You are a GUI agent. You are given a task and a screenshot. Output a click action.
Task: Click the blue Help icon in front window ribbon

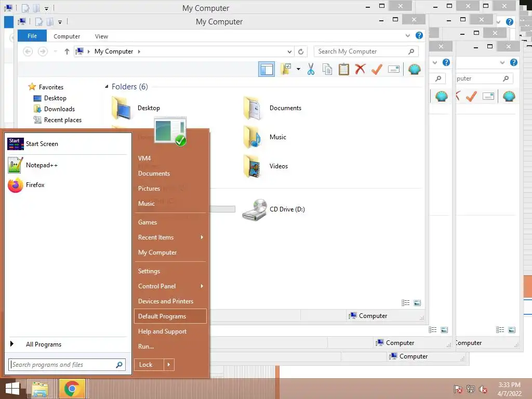(419, 35)
